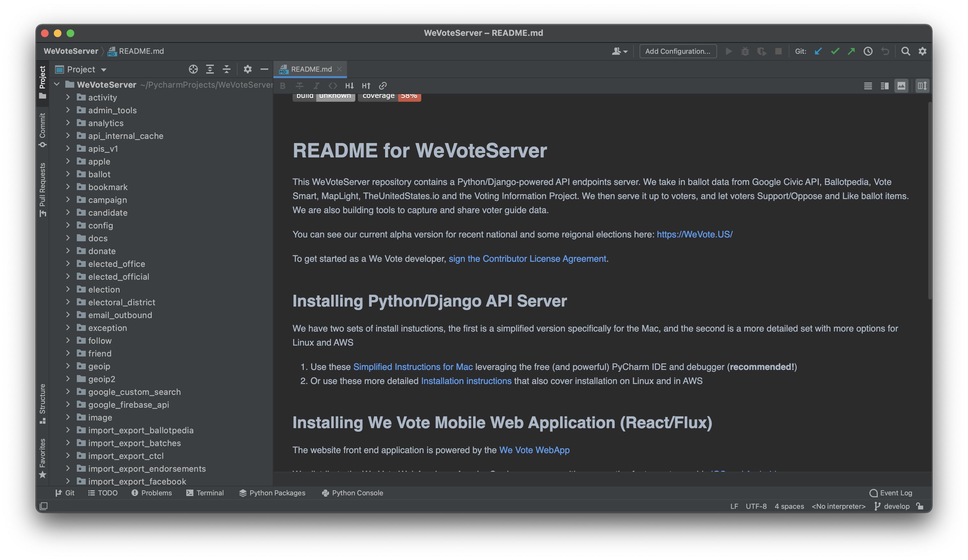Open the Terminal tool window tab
This screenshot has height=560, width=968.
coord(205,493)
